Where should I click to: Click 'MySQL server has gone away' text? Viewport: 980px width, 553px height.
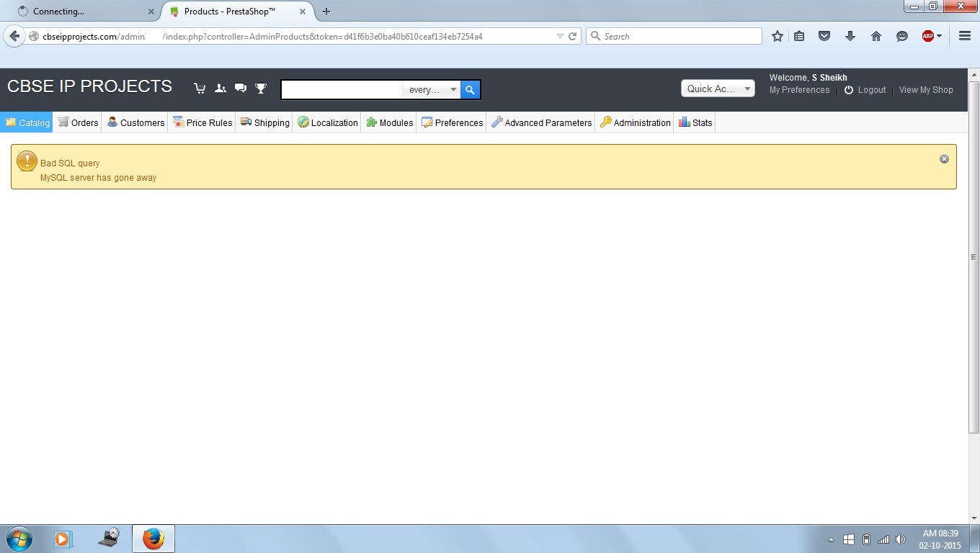pos(98,178)
